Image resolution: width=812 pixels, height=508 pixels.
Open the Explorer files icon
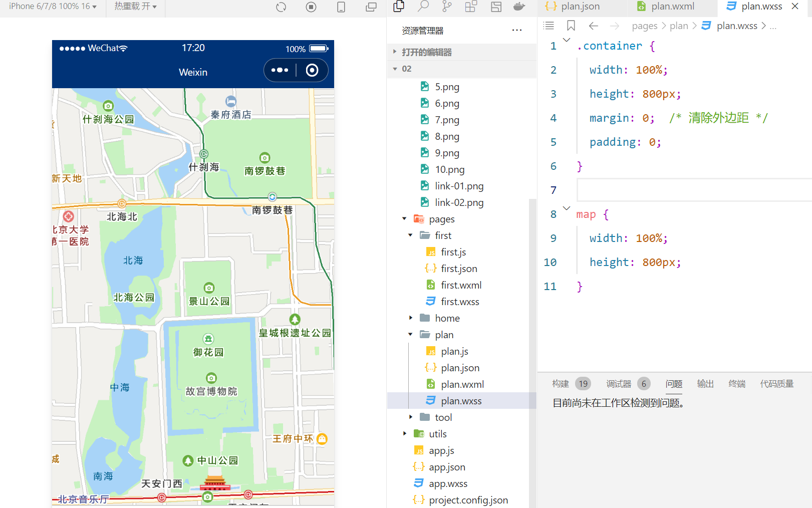[x=399, y=7]
